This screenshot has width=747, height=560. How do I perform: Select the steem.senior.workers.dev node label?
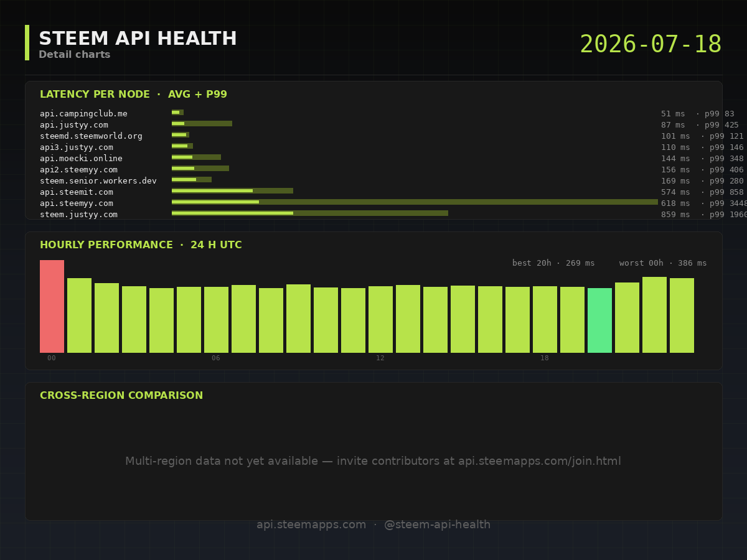point(98,181)
